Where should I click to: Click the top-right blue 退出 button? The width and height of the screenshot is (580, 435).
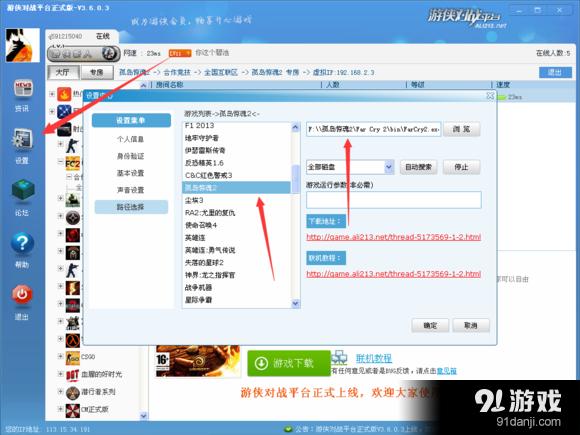(x=555, y=72)
